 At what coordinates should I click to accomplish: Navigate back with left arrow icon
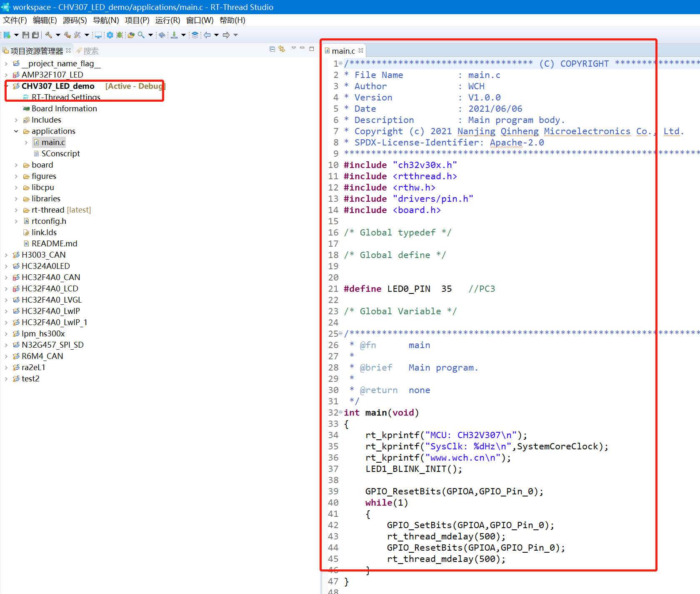[207, 35]
